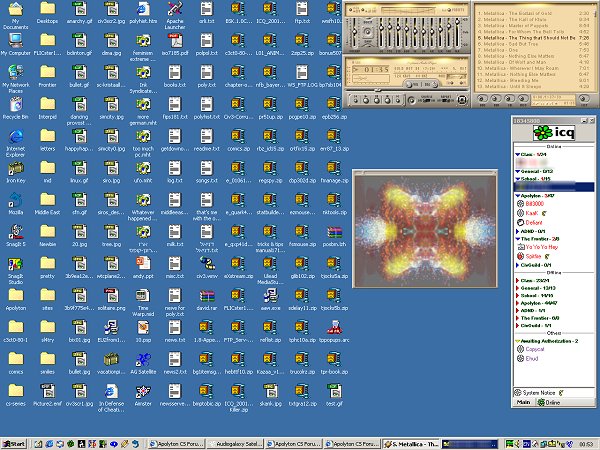Expand the Awaiting Authorization group in ICQ
Screen dimensions: 600x450
point(514,342)
